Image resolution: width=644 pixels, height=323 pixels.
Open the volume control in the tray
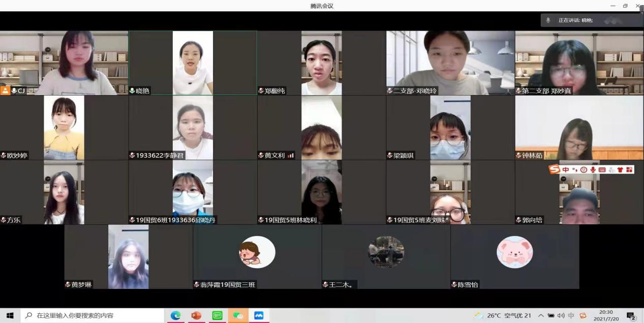[561, 315]
